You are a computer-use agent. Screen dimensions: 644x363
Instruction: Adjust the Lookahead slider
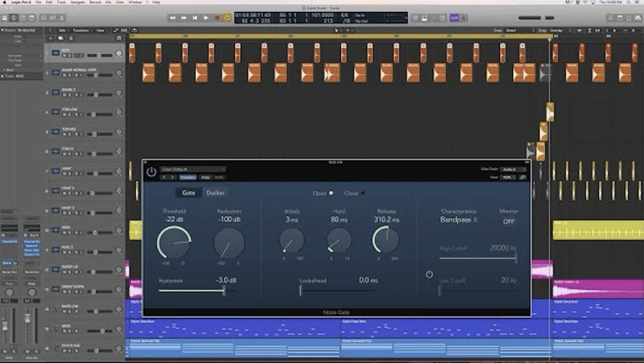[x=338, y=291]
